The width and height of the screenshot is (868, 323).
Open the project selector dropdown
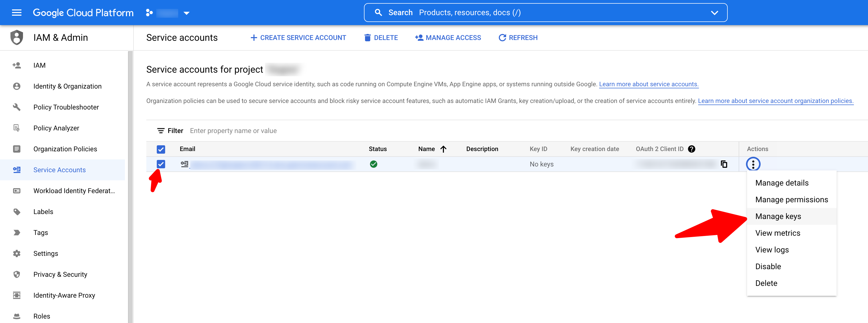(186, 13)
